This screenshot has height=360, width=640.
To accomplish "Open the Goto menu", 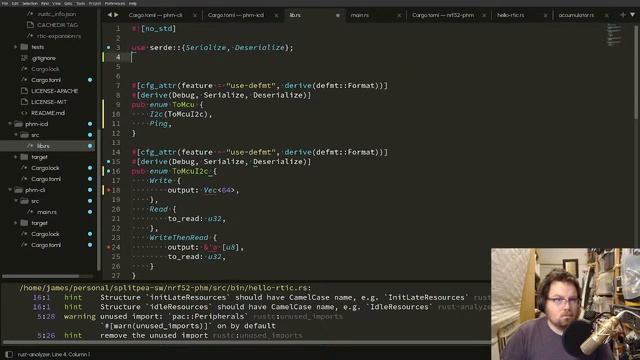I will 68,3.
